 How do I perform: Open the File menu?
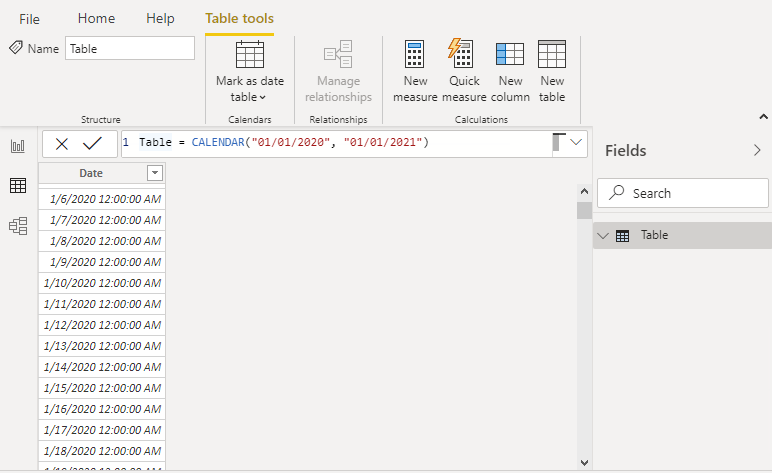click(x=29, y=19)
